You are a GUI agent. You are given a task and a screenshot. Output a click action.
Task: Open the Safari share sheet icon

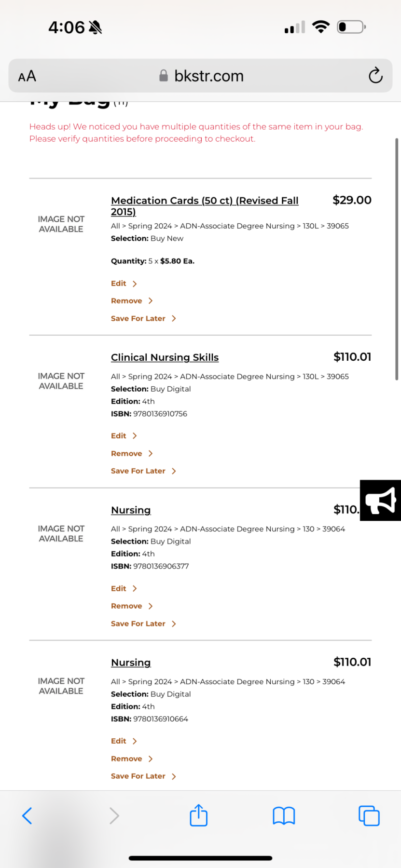coord(198,815)
